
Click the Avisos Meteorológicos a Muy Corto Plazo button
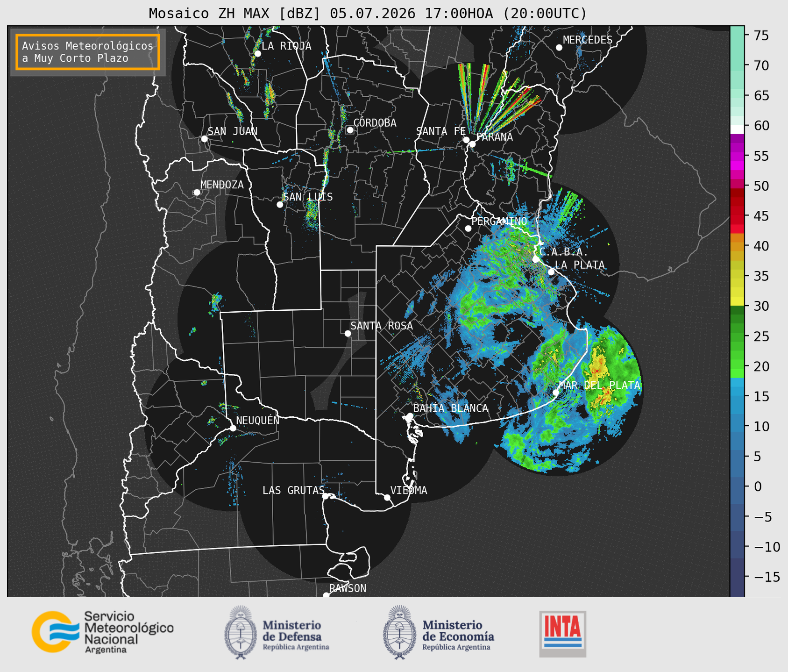[x=88, y=52]
